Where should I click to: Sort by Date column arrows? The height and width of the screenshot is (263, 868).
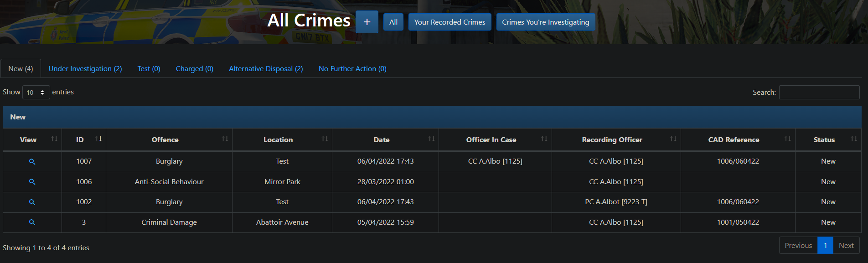tap(431, 139)
